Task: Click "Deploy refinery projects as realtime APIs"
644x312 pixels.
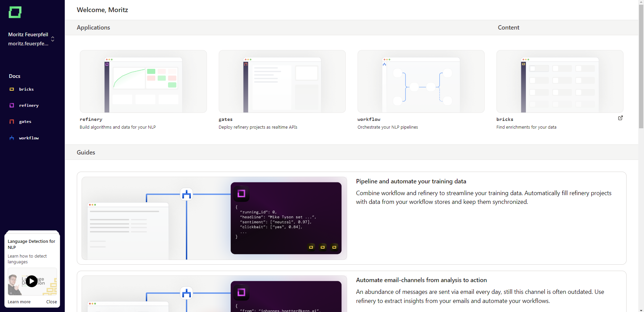Action: pyautogui.click(x=258, y=127)
